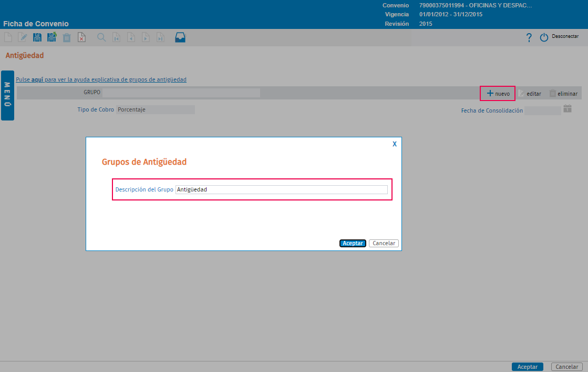
Task: Go to last record toolbar icon
Action: (x=160, y=37)
